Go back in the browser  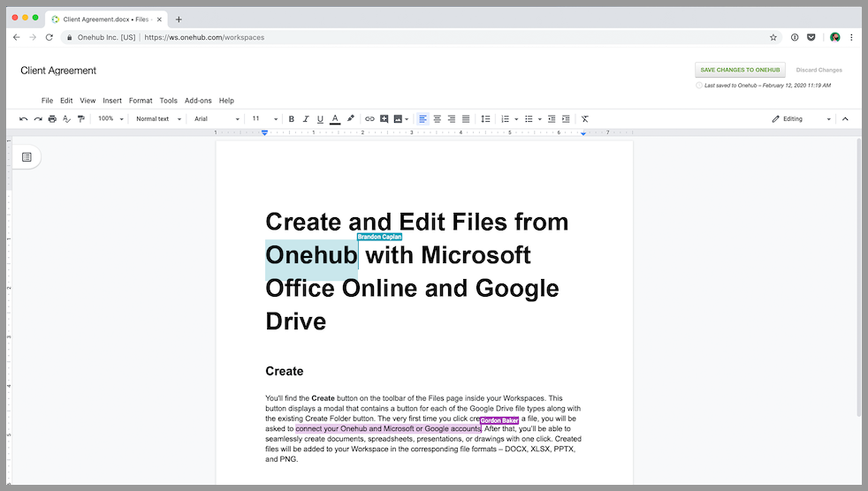pos(17,37)
